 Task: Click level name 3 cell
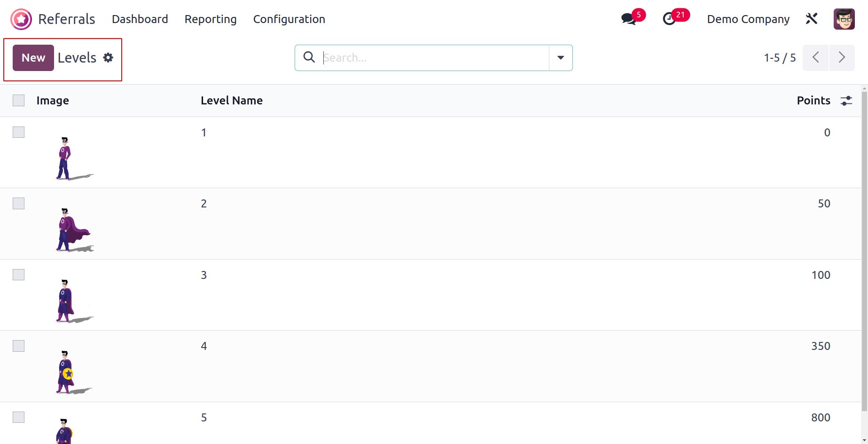[203, 275]
